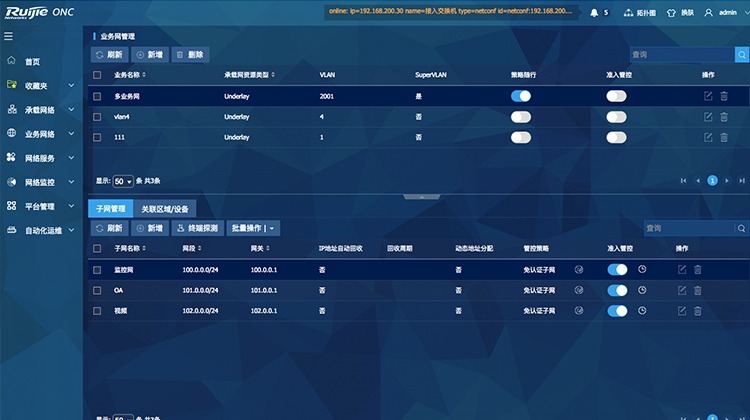This screenshot has width=750, height=420.
Task: Expand the 承载网络 sidebar menu
Action: point(40,110)
